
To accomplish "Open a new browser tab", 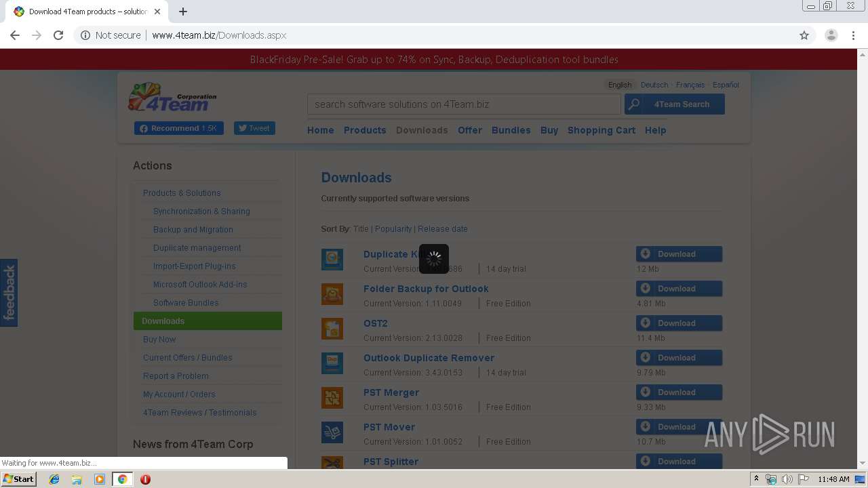I will tap(183, 12).
